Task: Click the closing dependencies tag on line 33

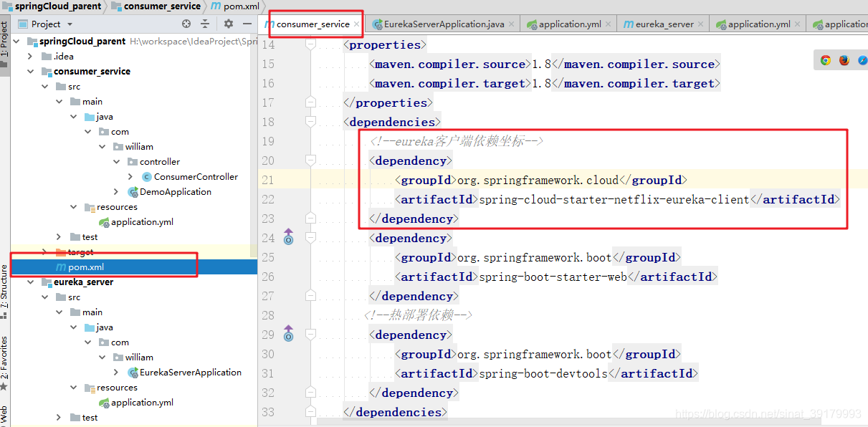Action: point(395,412)
